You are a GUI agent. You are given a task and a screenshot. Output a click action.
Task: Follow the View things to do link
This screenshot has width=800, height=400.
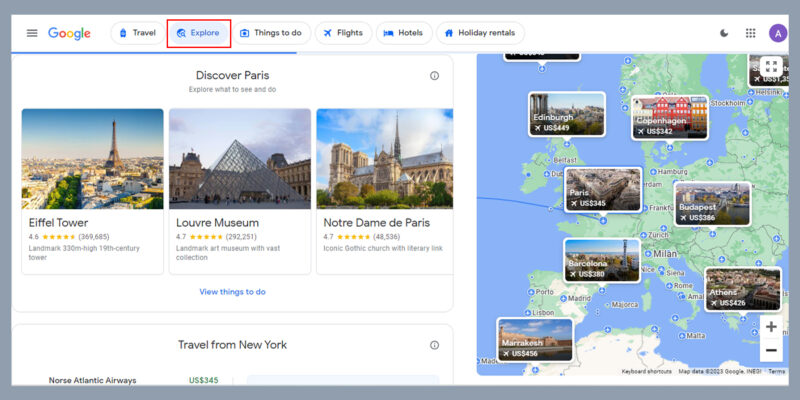click(232, 292)
